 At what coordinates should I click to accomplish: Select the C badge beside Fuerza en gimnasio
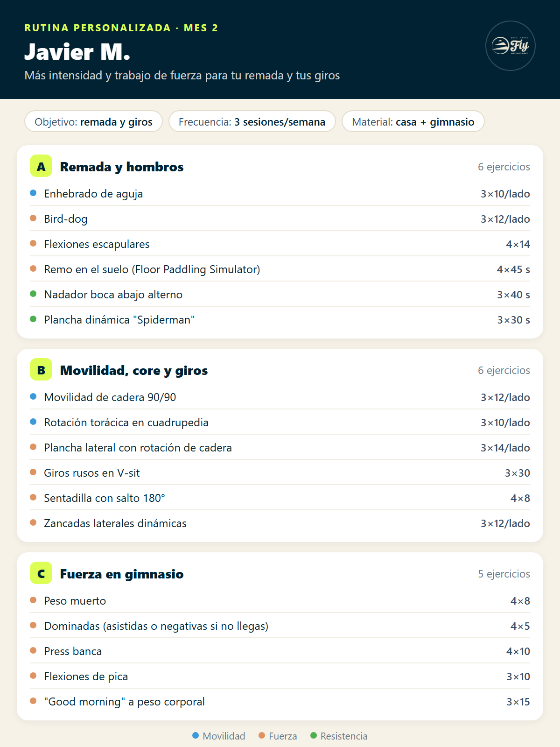[41, 573]
